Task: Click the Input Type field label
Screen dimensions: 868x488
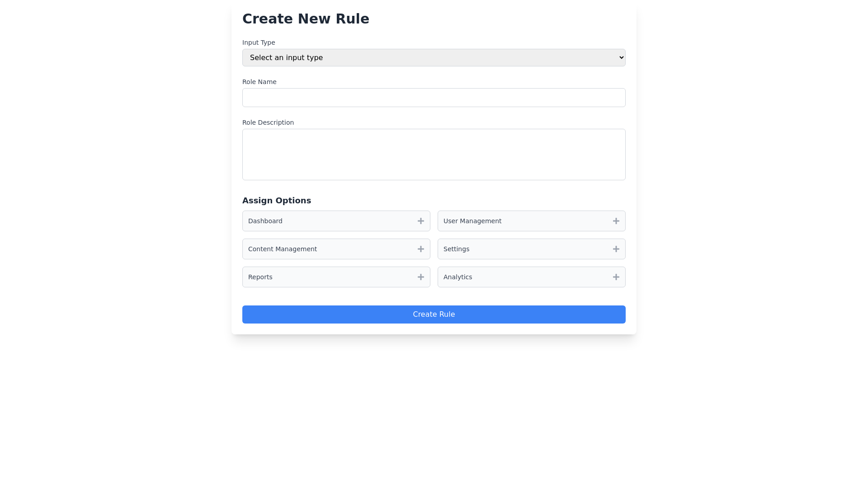Action: tap(259, 42)
